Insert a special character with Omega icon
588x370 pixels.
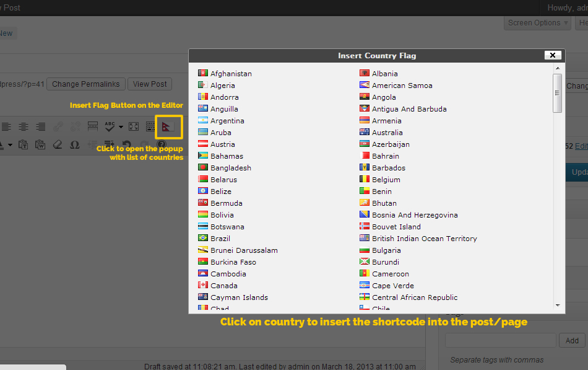point(75,144)
